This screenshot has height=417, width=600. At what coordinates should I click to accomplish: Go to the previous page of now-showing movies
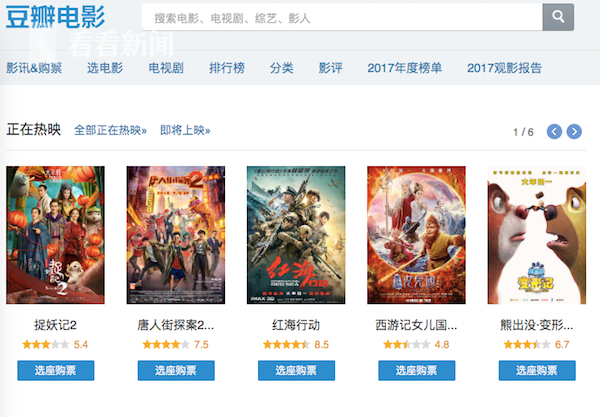coord(554,132)
